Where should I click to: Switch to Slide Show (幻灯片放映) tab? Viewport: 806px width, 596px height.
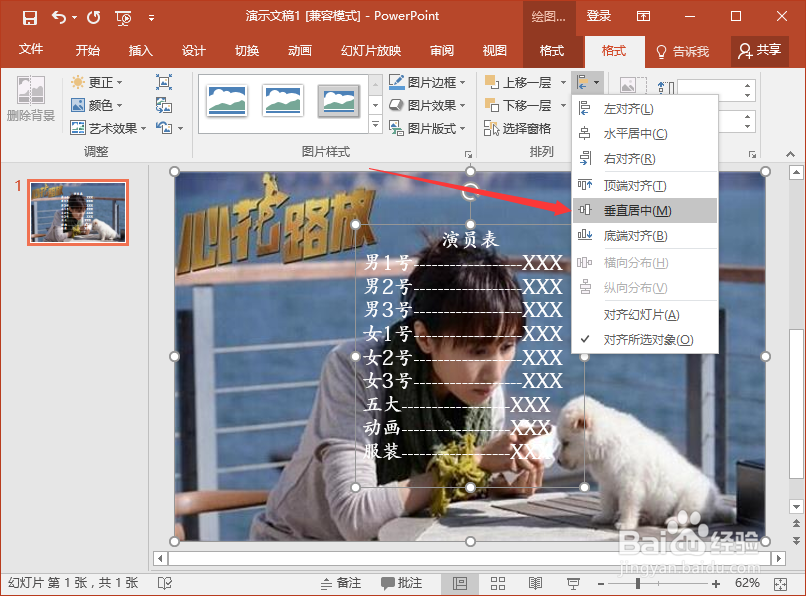click(x=371, y=51)
